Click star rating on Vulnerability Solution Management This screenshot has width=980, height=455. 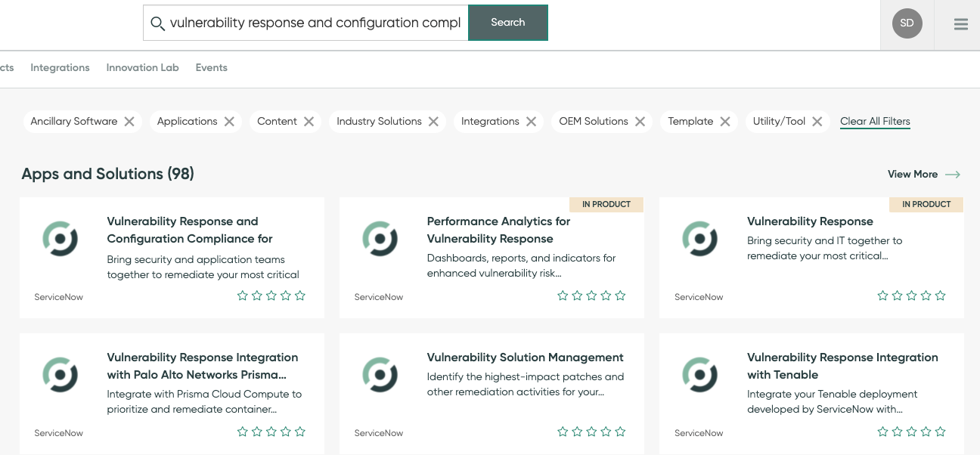[x=591, y=432]
